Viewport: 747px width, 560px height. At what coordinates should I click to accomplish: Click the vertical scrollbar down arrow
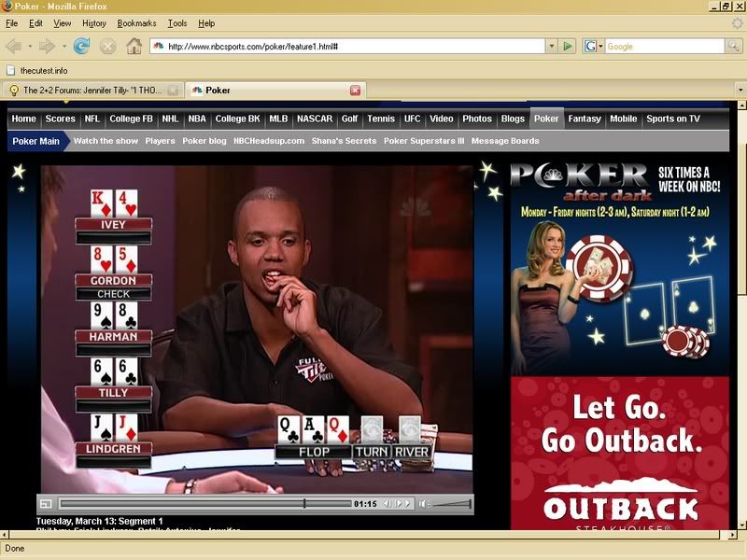coord(741,525)
